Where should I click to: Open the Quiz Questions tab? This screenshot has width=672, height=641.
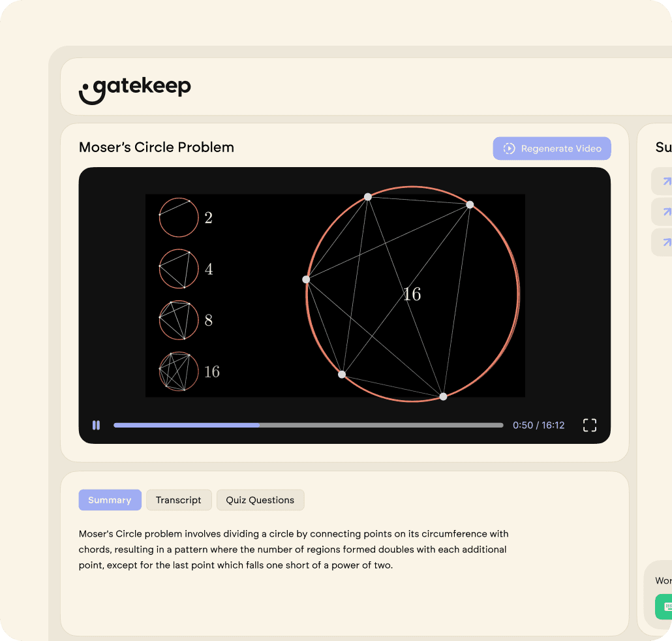coord(260,500)
